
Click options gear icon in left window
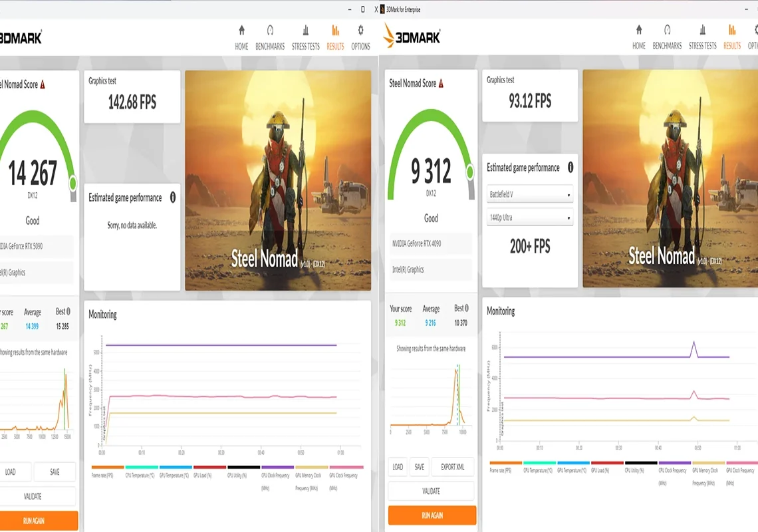pyautogui.click(x=360, y=31)
